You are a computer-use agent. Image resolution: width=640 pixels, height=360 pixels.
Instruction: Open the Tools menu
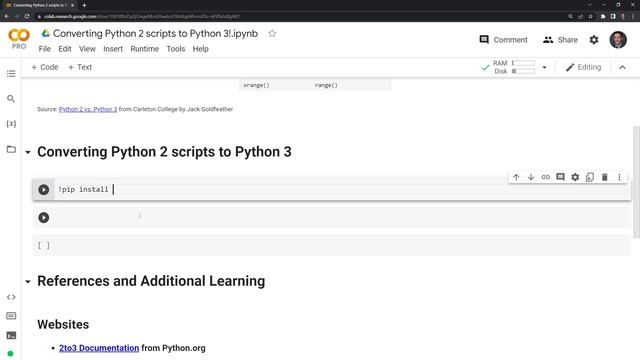176,49
